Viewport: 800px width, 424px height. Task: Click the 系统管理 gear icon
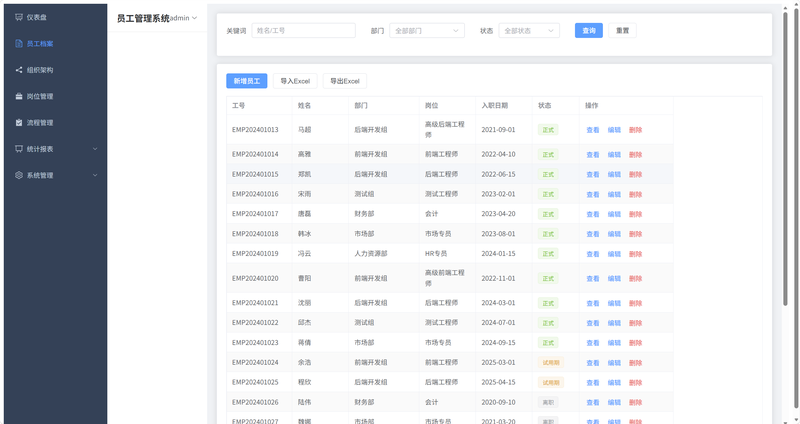(x=19, y=175)
